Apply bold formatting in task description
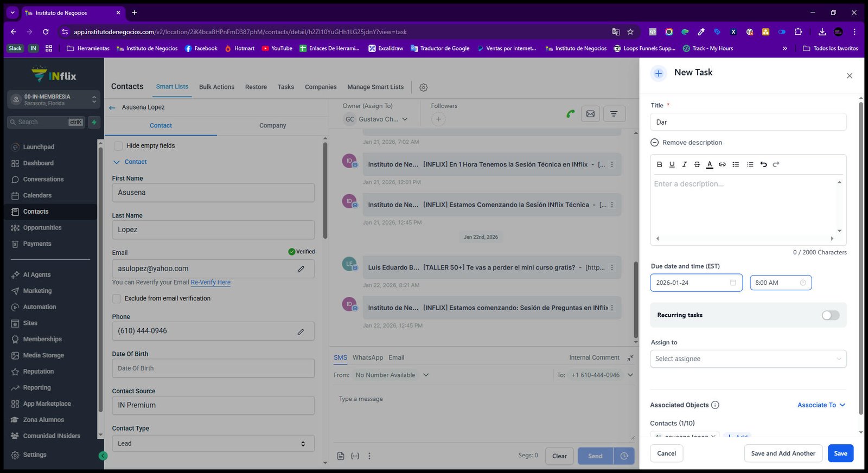The image size is (868, 473). point(659,164)
